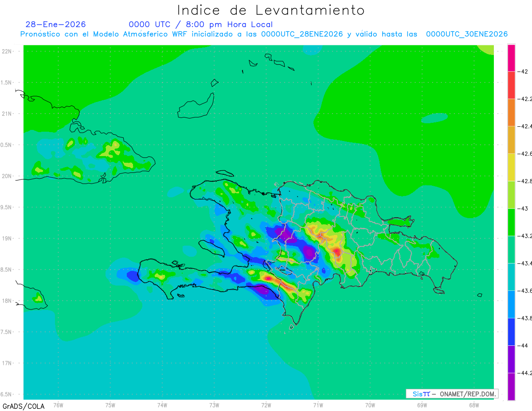Click the '18N' latitude label
532x411 pixels.
pyautogui.click(x=7, y=301)
